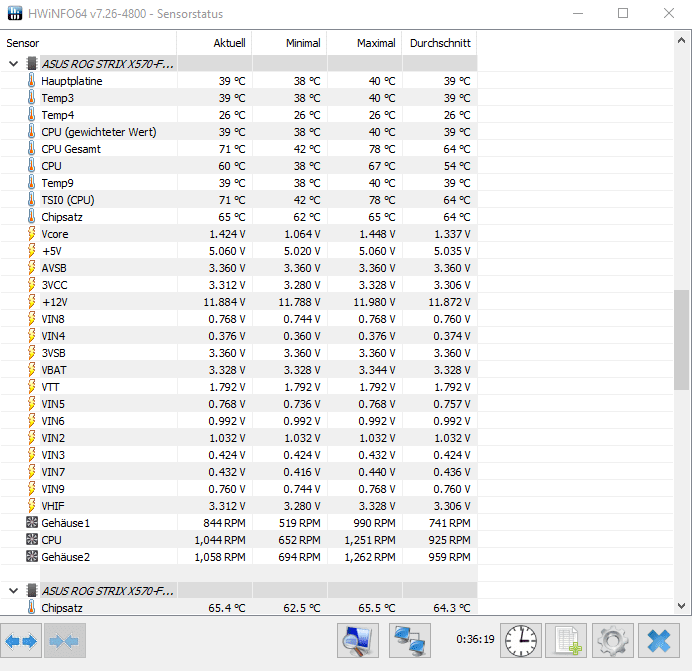This screenshot has width=692, height=671.
Task: Click the vertical scrollbar thumb
Action: [x=681, y=339]
